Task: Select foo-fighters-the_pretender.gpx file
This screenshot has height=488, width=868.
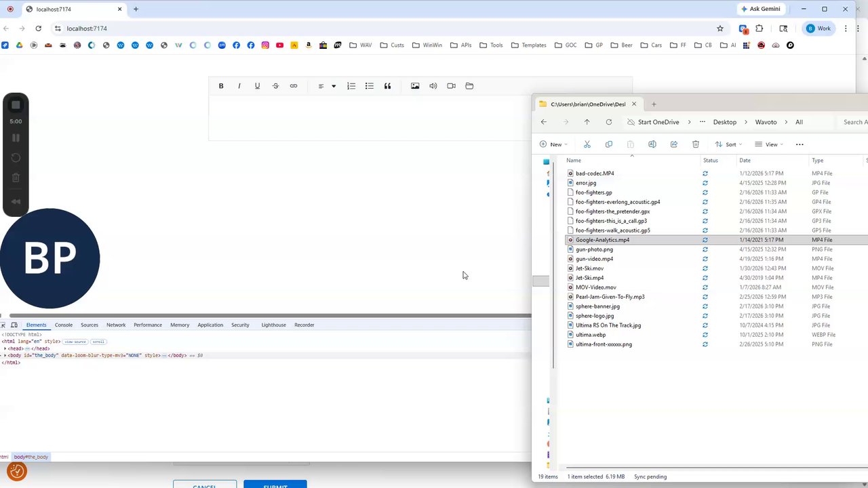Action: click(x=612, y=211)
